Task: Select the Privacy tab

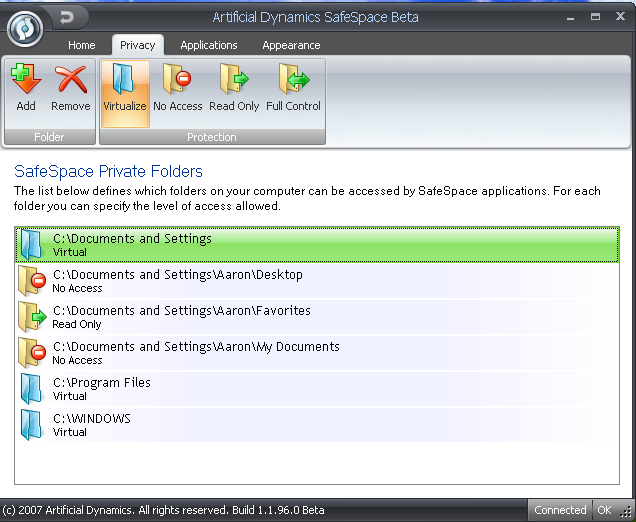Action: pos(138,45)
